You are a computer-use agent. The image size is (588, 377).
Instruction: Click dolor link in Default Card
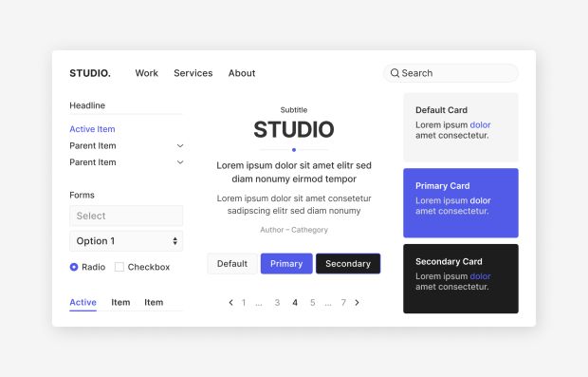point(481,125)
